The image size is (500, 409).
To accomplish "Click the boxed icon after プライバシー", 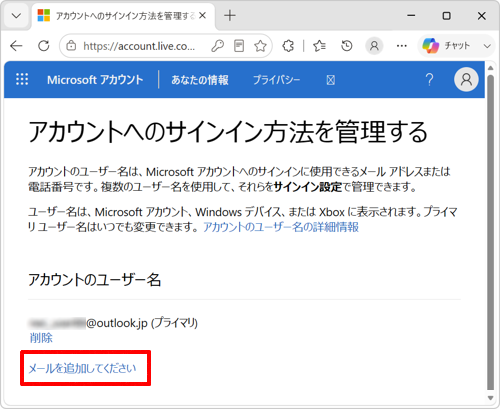I will point(330,80).
